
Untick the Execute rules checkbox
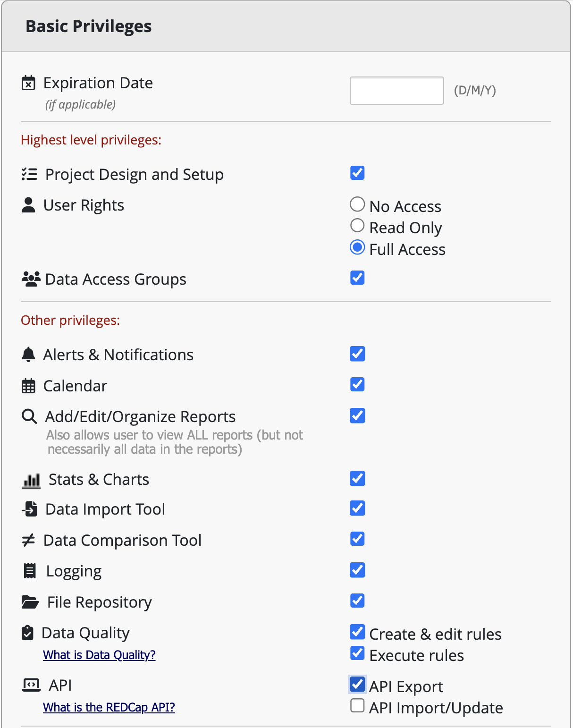tap(357, 653)
